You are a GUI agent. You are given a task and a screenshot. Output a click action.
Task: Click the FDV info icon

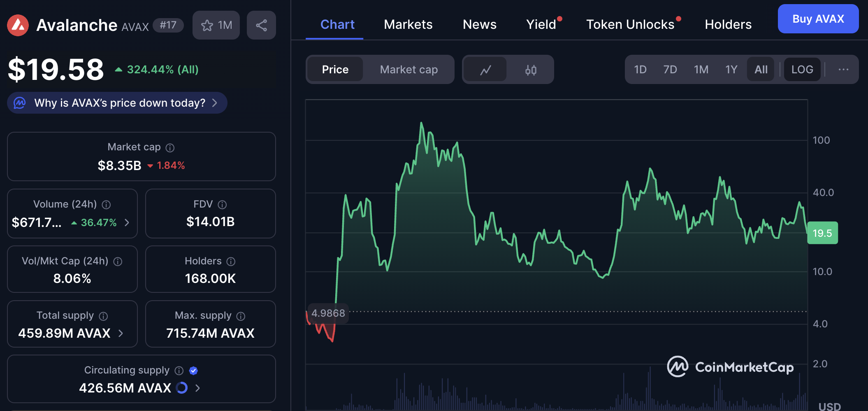pos(222,205)
